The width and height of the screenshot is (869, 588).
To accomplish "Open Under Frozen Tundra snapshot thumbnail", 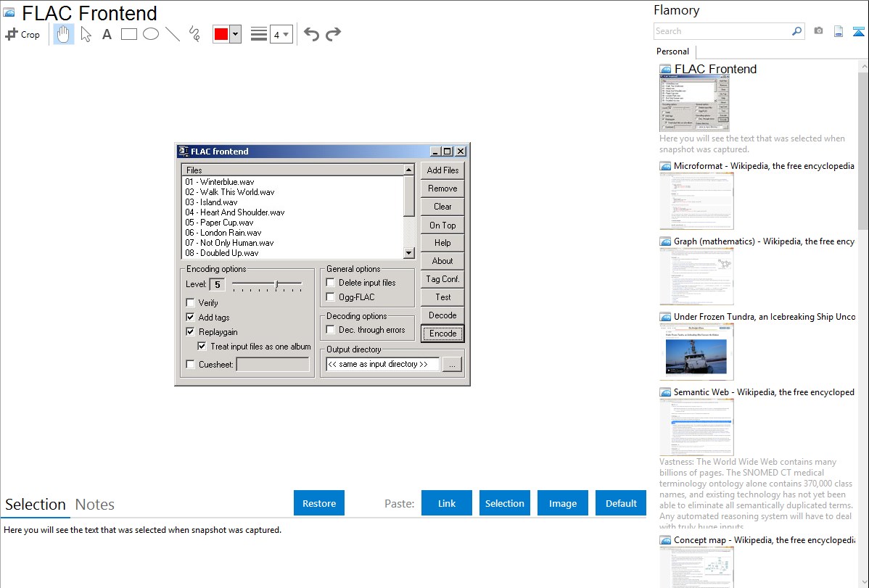I will click(x=696, y=352).
